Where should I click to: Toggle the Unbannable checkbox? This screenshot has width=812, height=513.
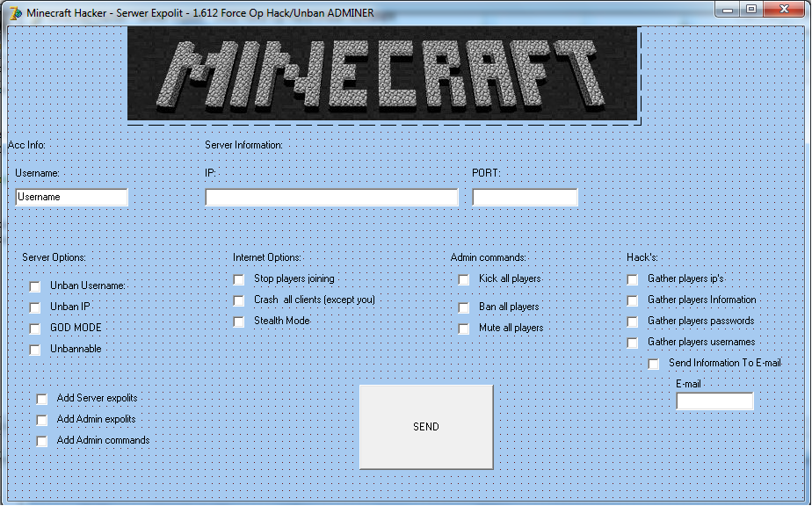click(34, 349)
